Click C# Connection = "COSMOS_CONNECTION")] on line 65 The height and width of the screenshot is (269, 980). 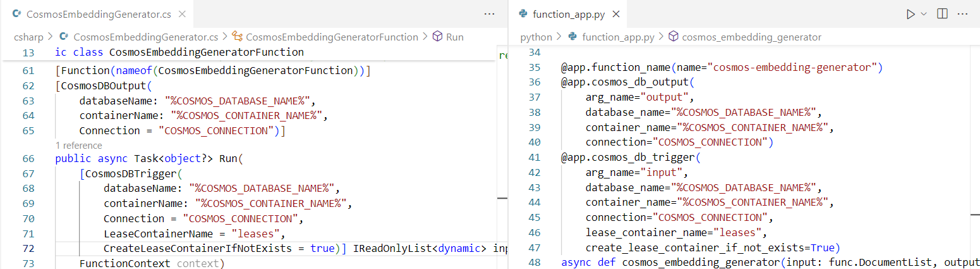point(183,130)
